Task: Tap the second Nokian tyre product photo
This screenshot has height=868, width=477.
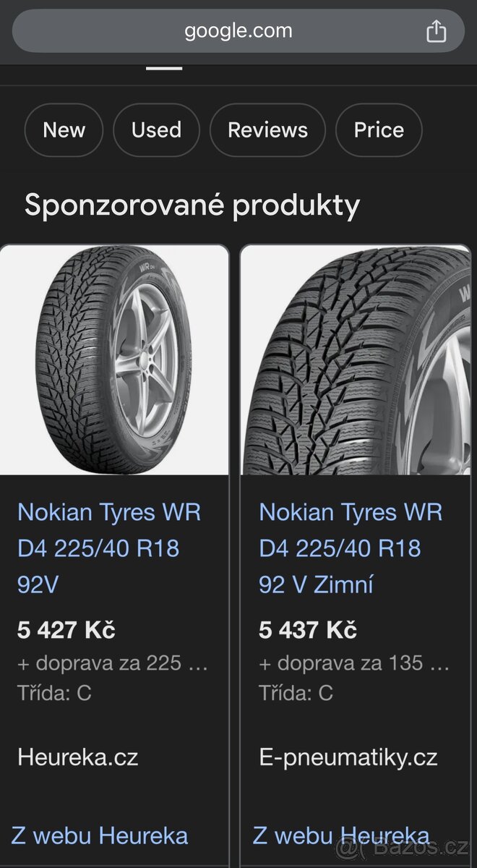Action: [356, 359]
